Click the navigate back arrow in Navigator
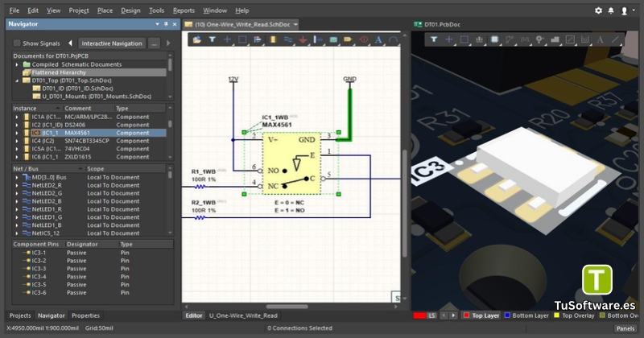Screen dimensions: 644x338 (70, 43)
